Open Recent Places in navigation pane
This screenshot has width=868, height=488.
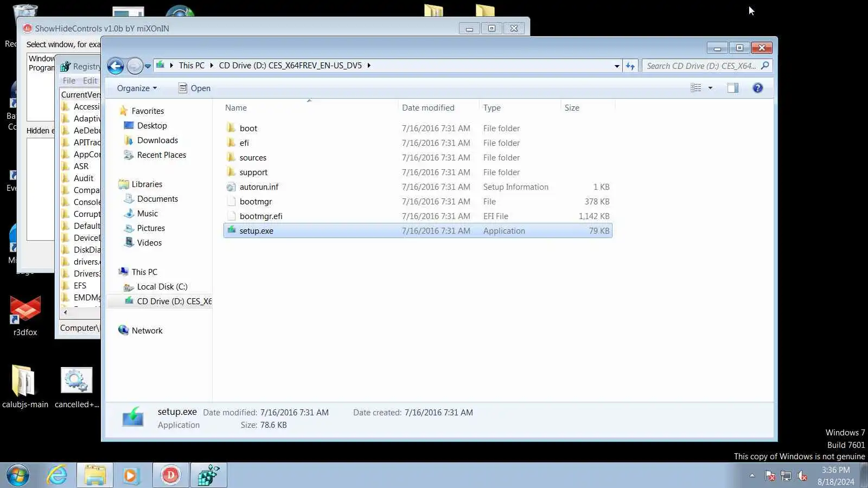pyautogui.click(x=161, y=155)
